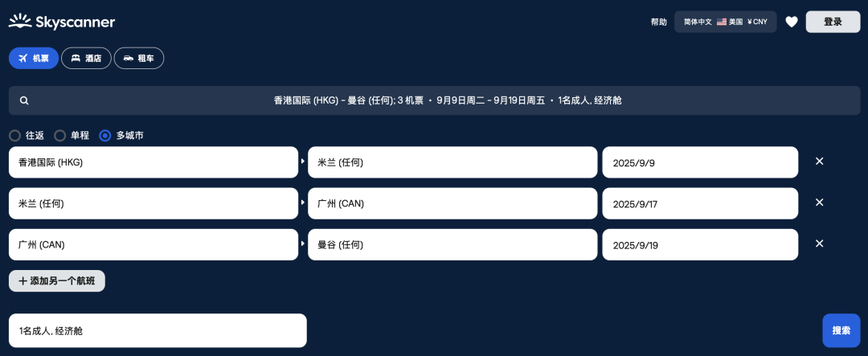Image resolution: width=868 pixels, height=356 pixels.
Task: Open the language and currency selector
Action: 725,23
